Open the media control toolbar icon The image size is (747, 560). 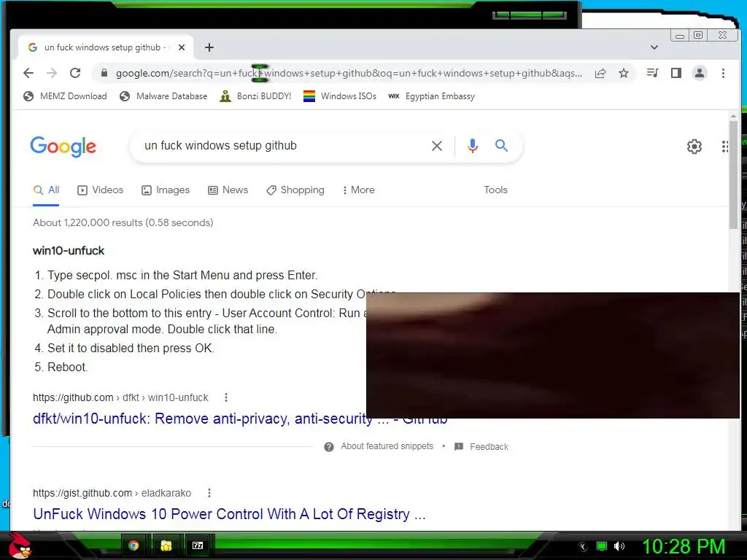tap(653, 73)
